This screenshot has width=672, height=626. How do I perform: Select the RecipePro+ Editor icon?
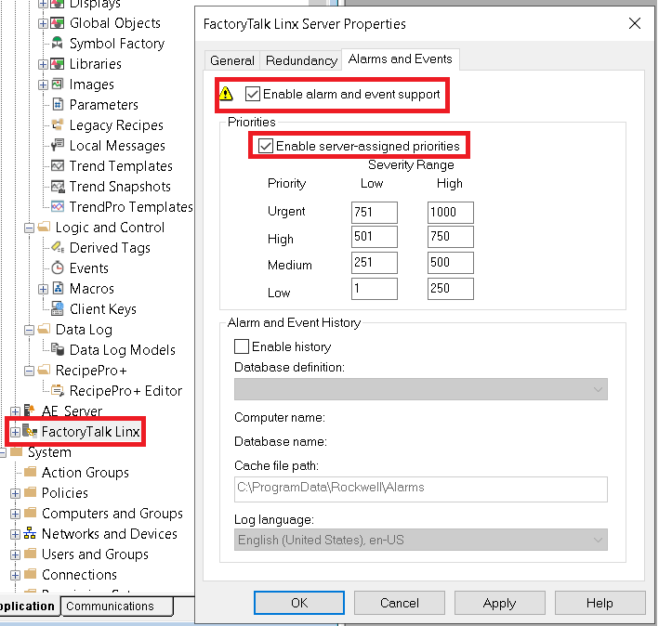coord(58,390)
